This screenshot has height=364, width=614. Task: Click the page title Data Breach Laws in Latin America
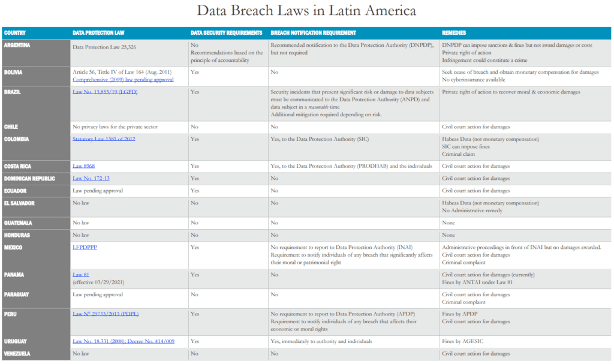click(306, 11)
